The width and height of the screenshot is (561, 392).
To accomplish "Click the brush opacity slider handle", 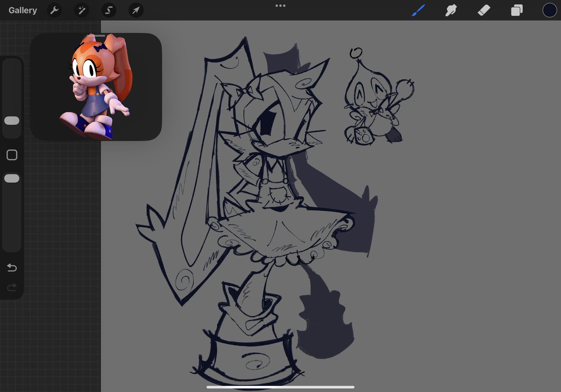I will point(12,179).
